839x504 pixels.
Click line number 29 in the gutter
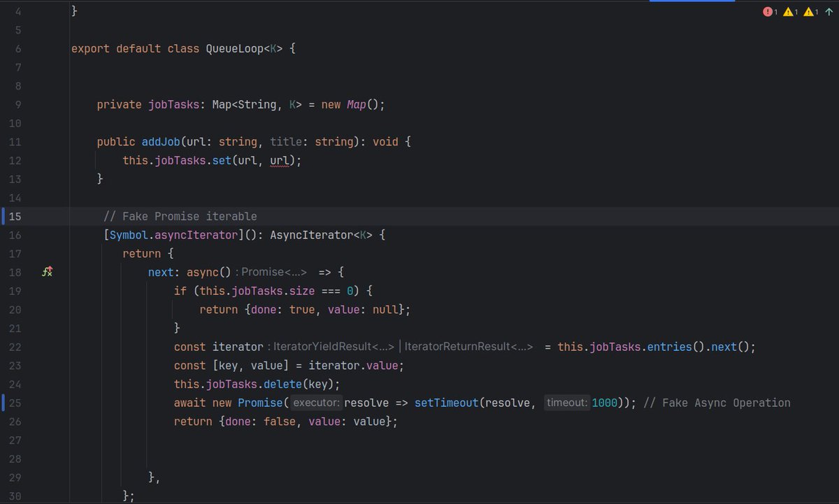15,477
